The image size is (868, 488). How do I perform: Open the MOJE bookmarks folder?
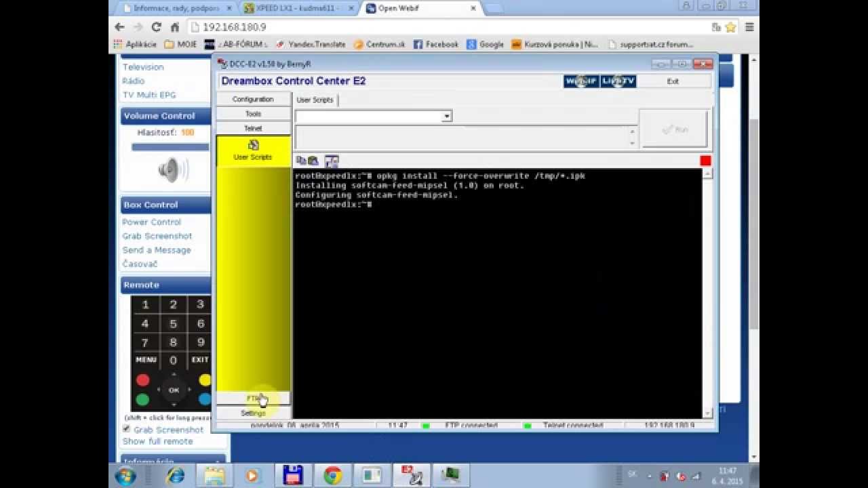pyautogui.click(x=180, y=44)
